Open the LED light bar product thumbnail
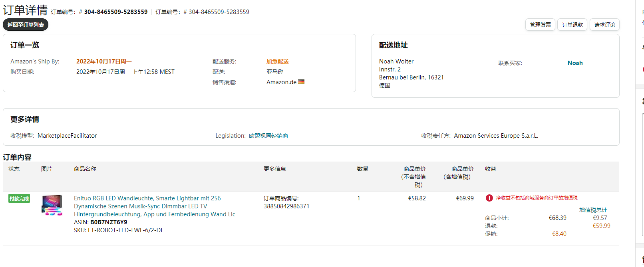Screen dimensions: 644x267 [x=52, y=205]
